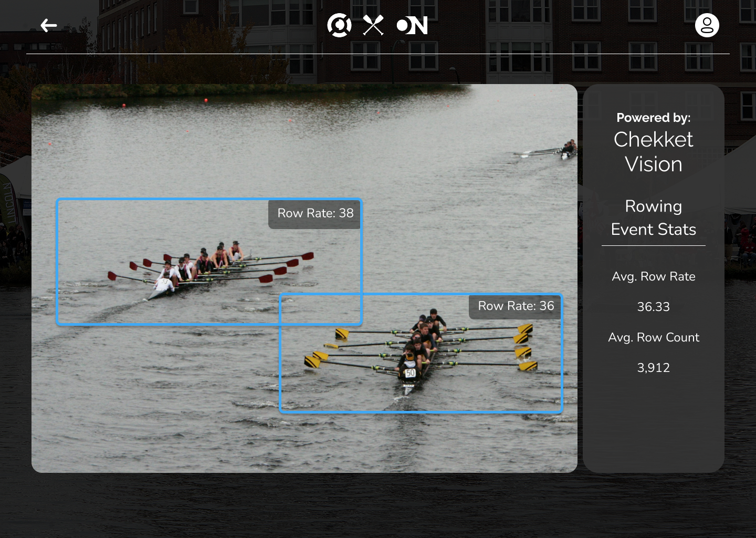Click the Rowing Event Stats heading
Viewport: 756px width, 538px height.
pos(653,218)
